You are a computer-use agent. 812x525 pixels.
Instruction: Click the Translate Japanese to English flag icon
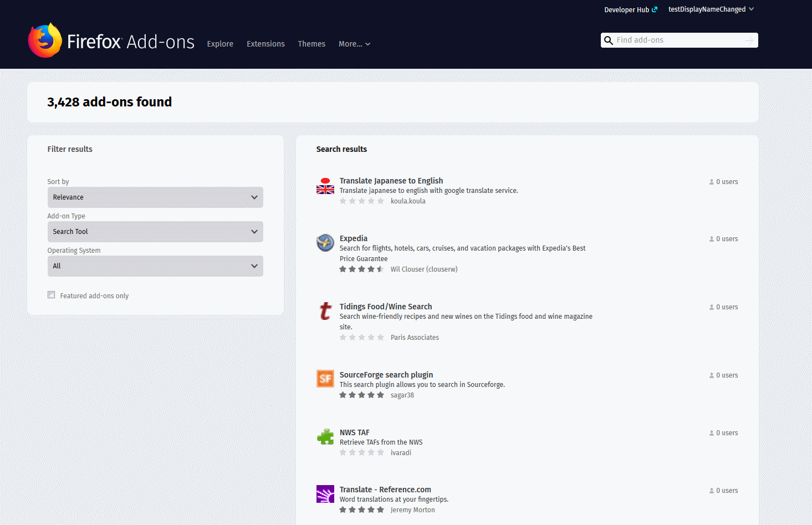[x=325, y=186]
